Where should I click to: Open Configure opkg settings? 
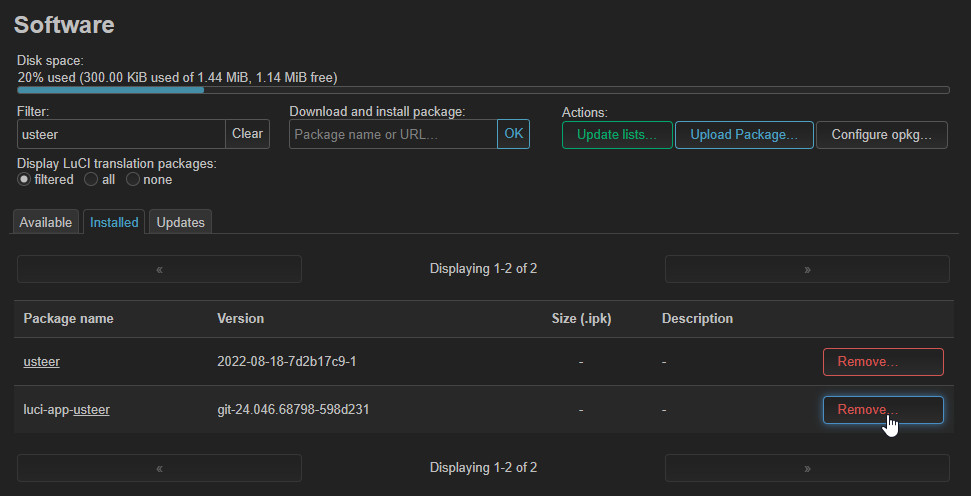click(x=881, y=135)
